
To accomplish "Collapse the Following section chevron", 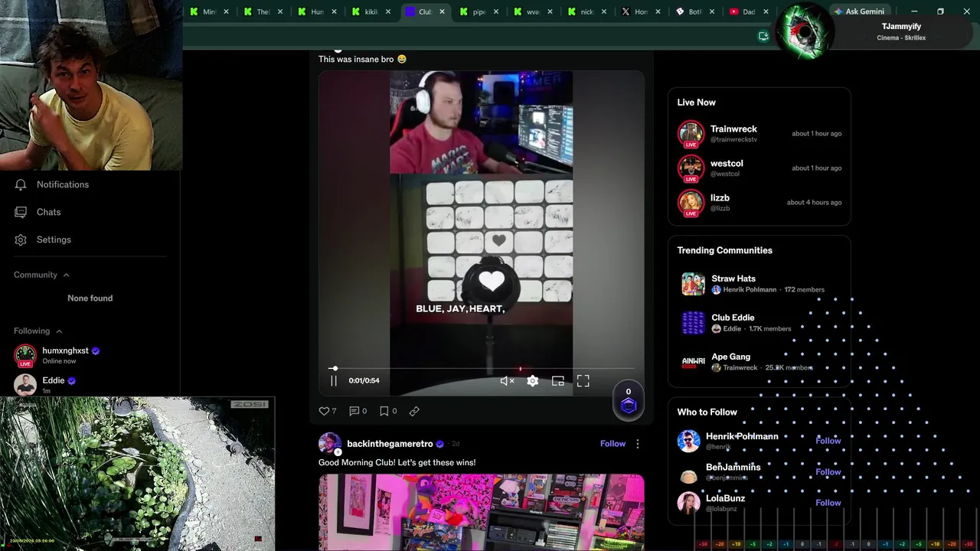I will (59, 331).
